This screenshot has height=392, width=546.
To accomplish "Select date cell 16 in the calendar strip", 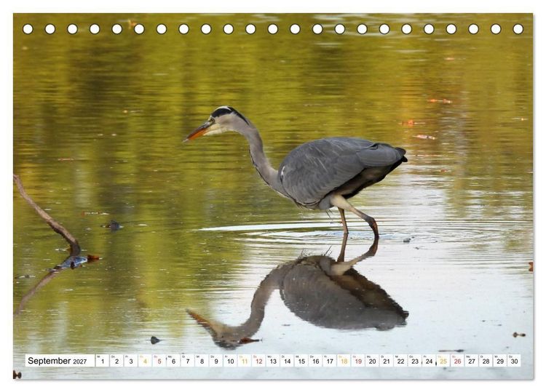I will [315, 361].
